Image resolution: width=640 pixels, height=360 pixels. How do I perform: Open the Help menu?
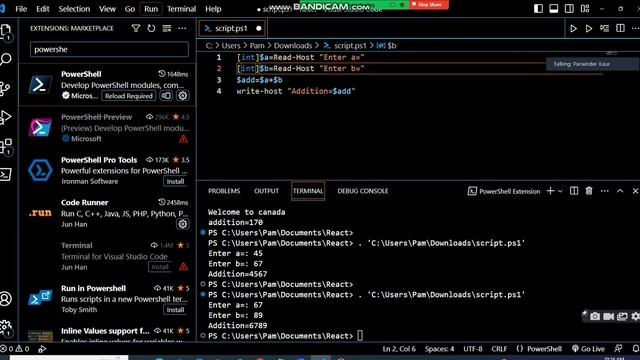213,9
